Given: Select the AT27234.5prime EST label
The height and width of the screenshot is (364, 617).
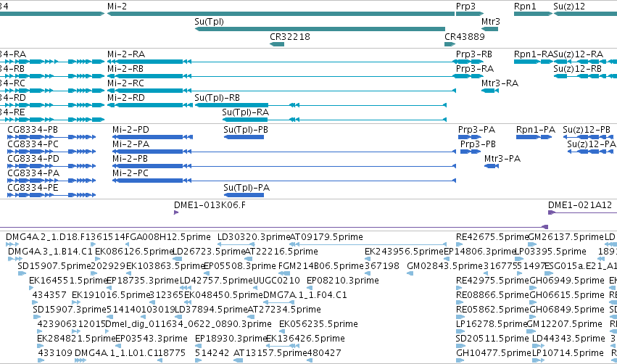Looking at the screenshot, I should [x=284, y=310].
